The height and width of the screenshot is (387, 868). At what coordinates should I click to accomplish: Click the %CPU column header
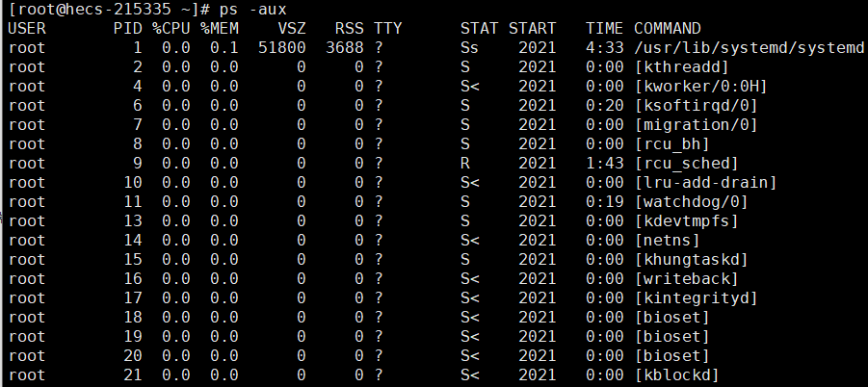click(171, 28)
